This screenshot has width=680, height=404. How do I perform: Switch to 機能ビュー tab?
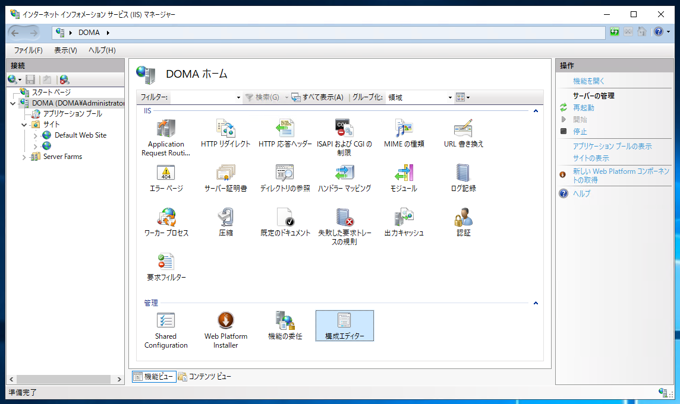click(x=154, y=377)
